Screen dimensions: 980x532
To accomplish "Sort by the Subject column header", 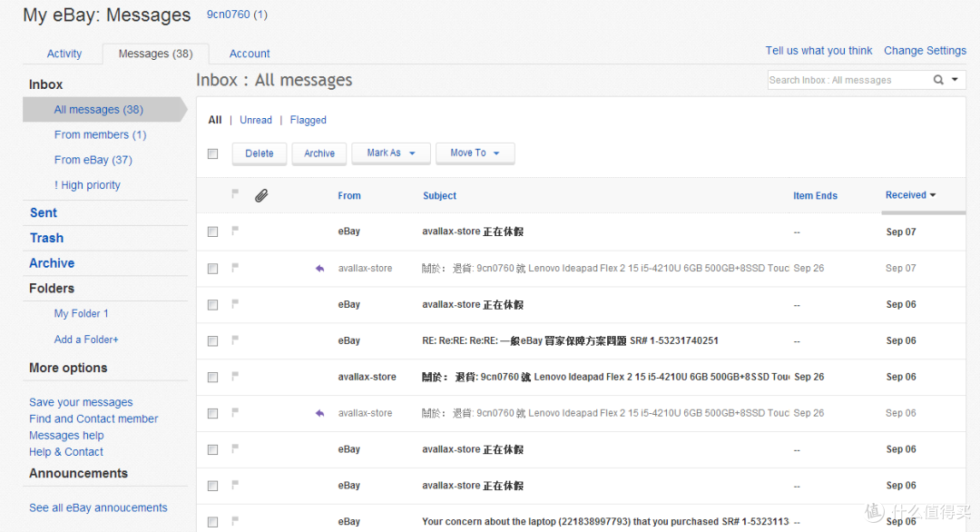I will click(x=439, y=196).
